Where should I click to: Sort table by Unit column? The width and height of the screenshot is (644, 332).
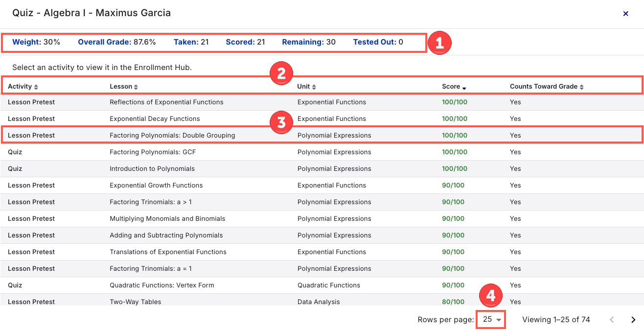[314, 87]
